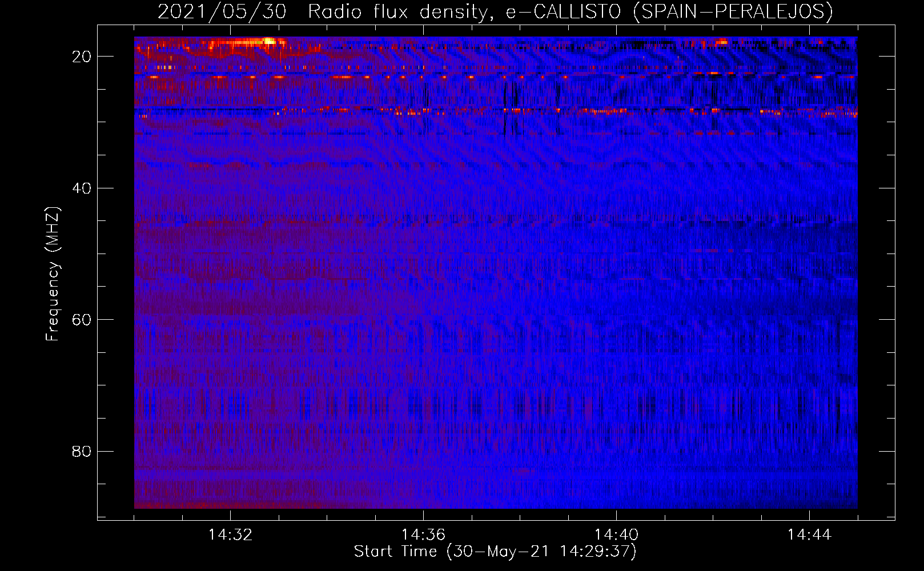Click the 'Start Time (30-May-21 14:29:37)' label
This screenshot has height=571, width=924.
[495, 552]
